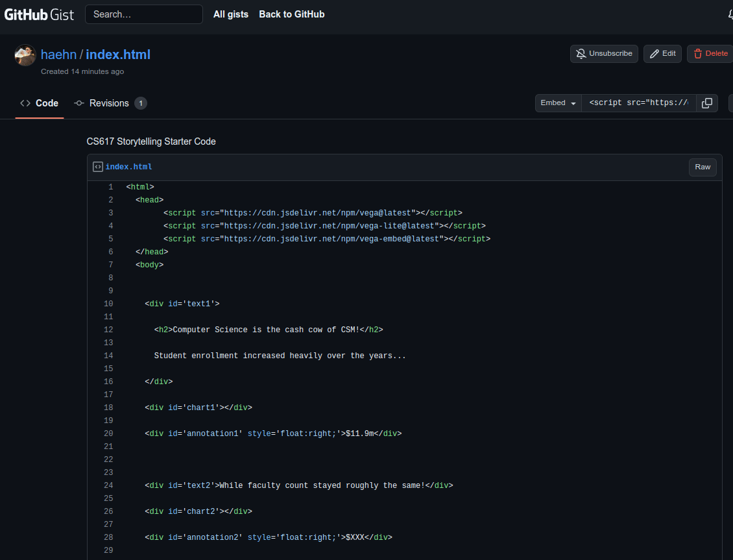733x560 pixels.
Task: Click the div id='chart1' line
Action: tap(198, 408)
